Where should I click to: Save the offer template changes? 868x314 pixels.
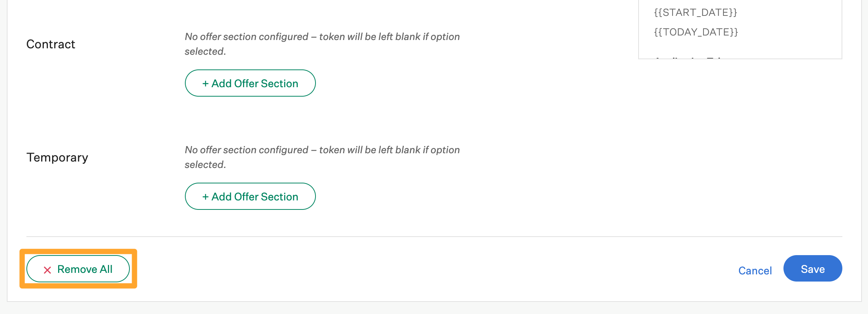point(813,268)
